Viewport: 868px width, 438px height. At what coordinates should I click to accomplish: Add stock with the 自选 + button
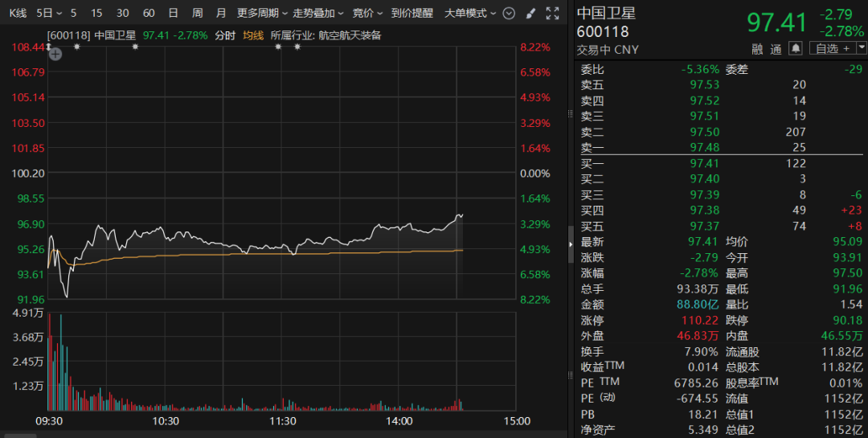(832, 49)
